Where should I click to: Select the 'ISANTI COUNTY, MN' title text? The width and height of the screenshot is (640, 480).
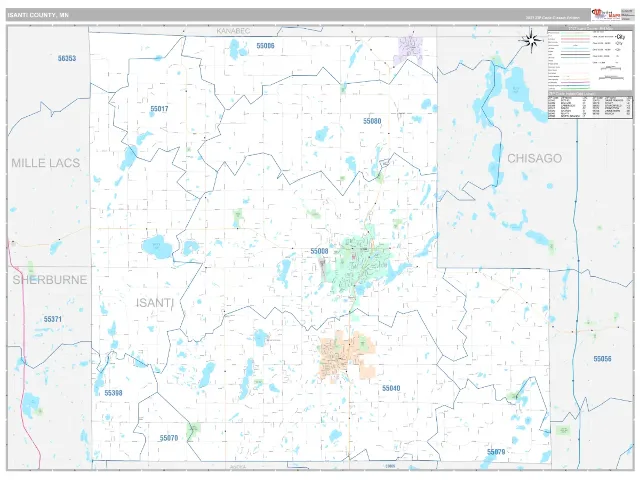point(38,15)
